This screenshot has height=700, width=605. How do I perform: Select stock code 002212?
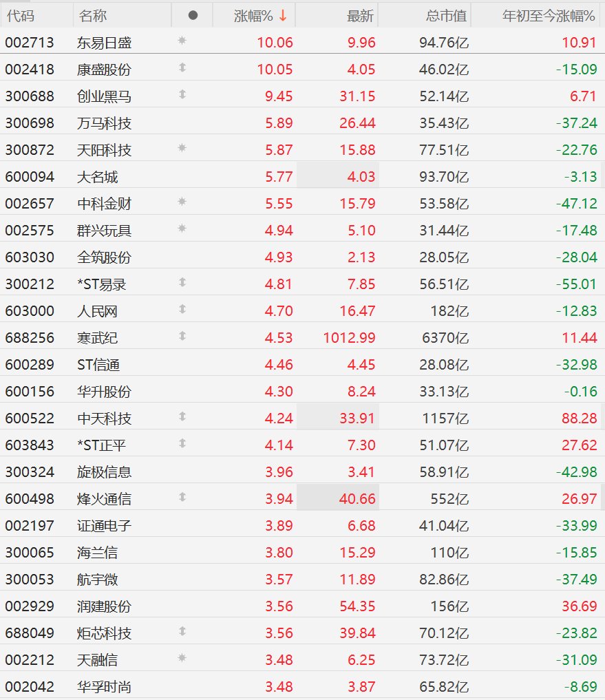tap(30, 660)
